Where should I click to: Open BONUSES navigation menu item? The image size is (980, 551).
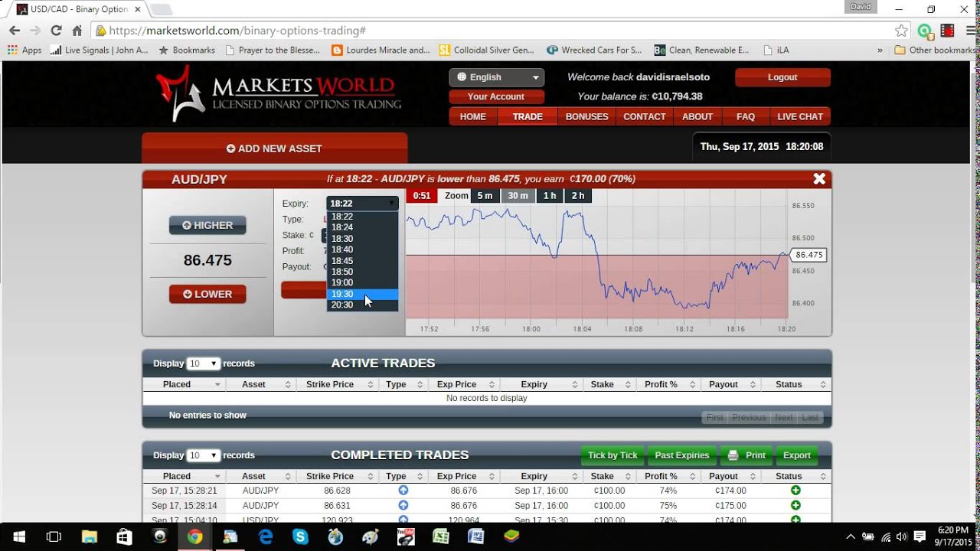[586, 117]
